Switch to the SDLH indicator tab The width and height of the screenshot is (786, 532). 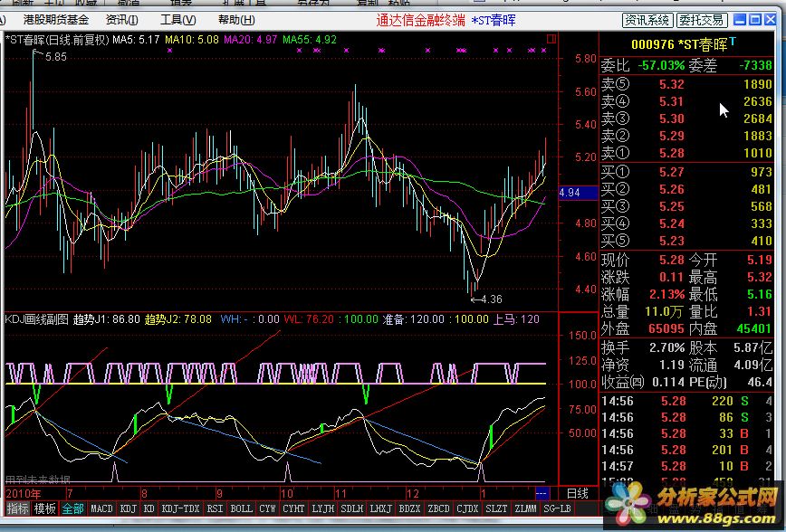coord(352,508)
